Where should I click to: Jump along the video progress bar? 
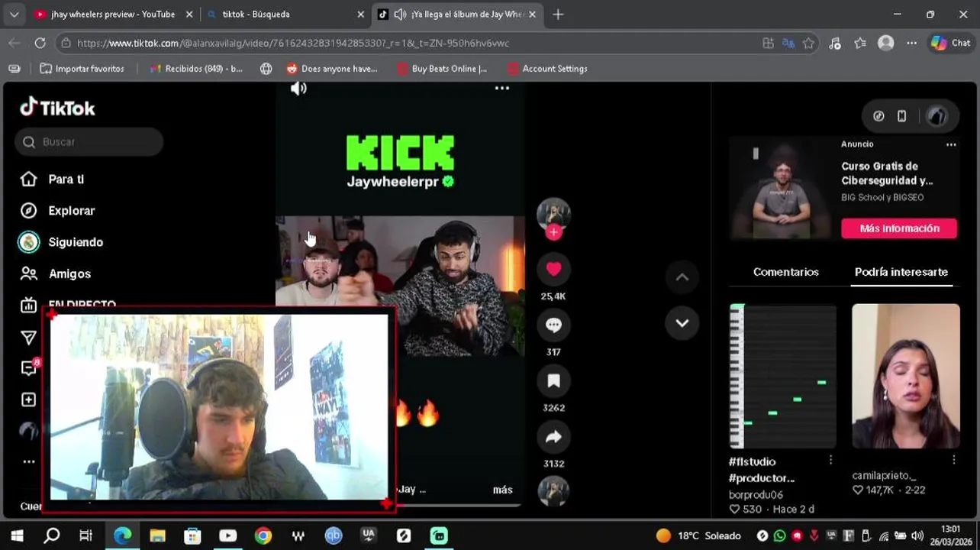458,505
